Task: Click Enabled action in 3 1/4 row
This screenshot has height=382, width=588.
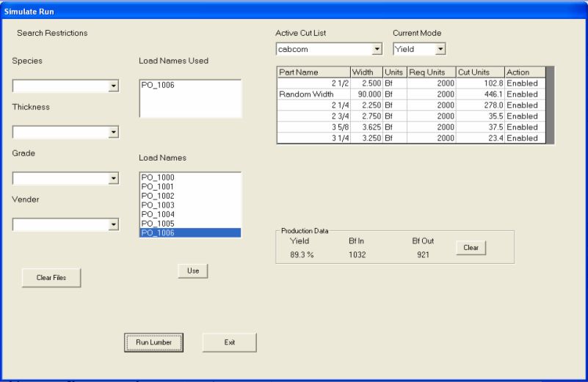Action: pos(525,138)
